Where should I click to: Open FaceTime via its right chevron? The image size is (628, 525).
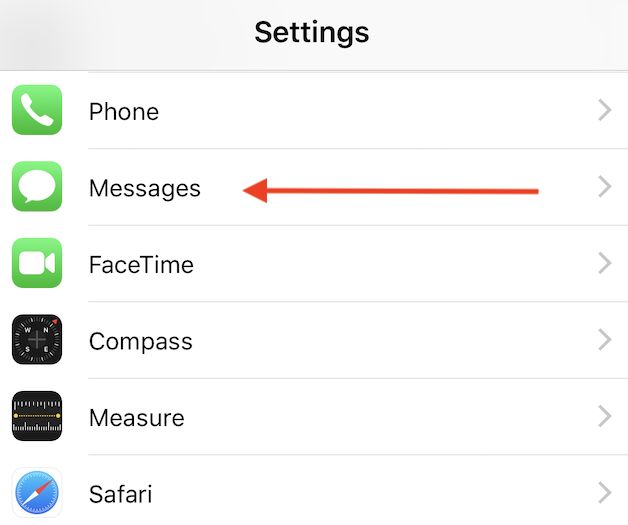604,264
